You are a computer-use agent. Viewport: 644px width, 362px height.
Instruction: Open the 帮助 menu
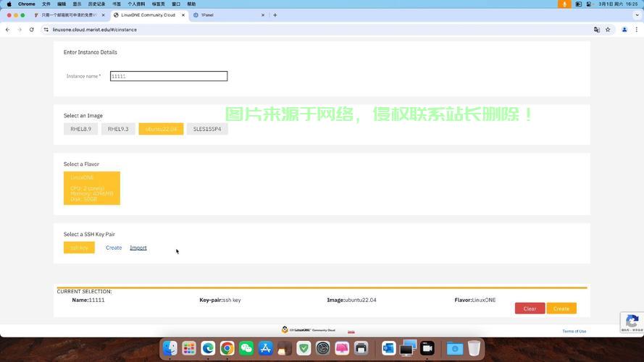(191, 4)
